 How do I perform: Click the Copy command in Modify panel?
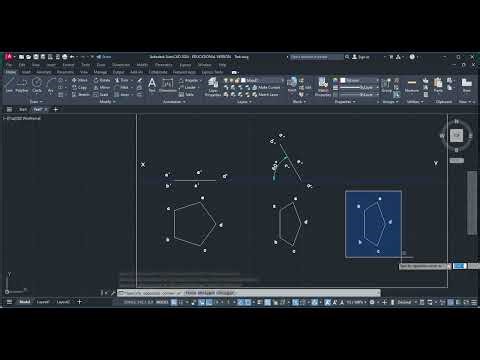tap(79, 87)
